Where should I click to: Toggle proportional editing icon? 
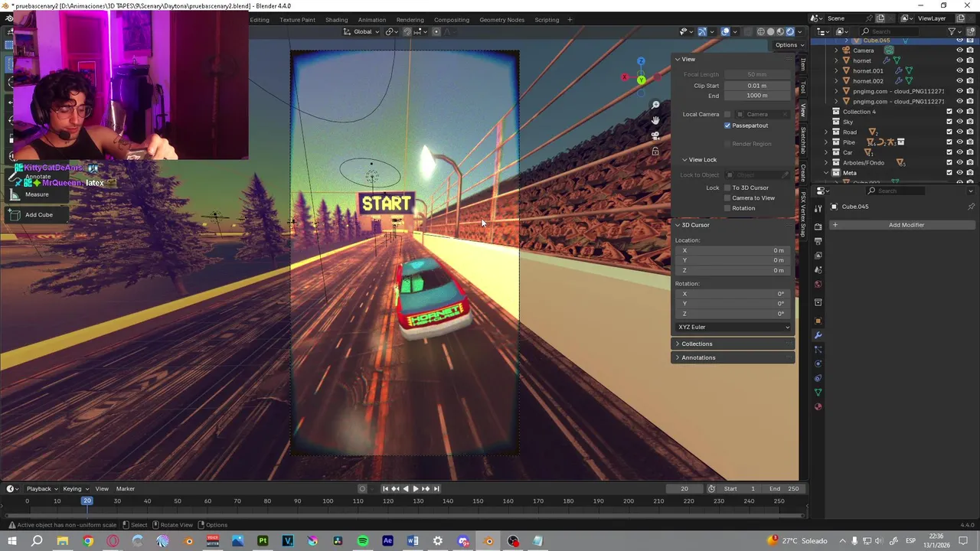point(436,31)
